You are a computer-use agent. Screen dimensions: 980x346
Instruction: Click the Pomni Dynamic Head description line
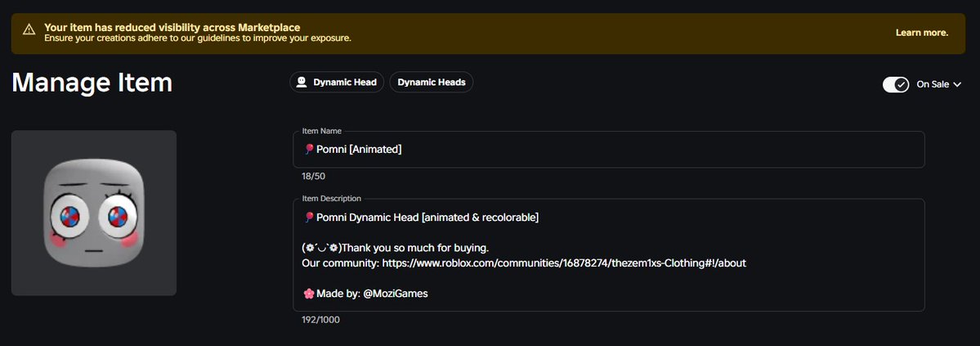[x=421, y=218]
